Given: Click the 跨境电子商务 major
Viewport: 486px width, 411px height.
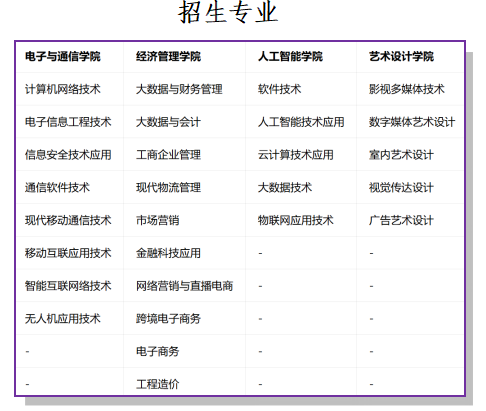Looking at the screenshot, I should tap(168, 319).
